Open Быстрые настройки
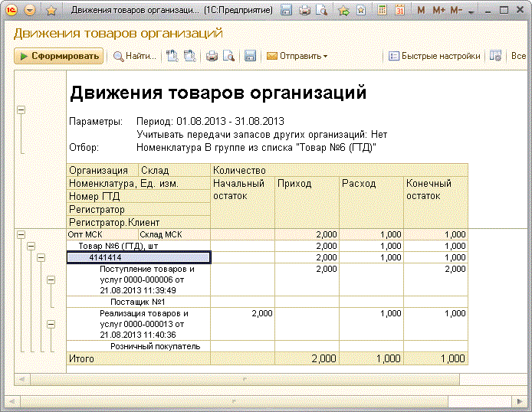This screenshot has height=412, width=532. [x=435, y=56]
